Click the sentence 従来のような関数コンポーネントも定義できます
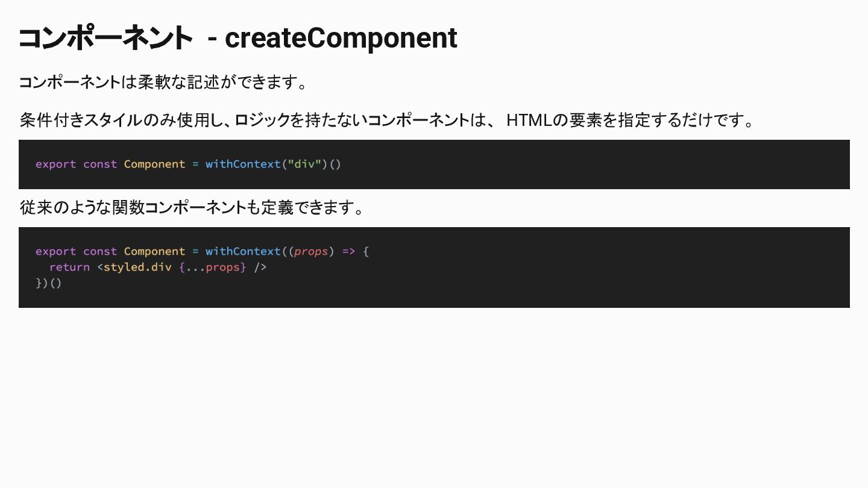868x488 pixels. (192, 208)
